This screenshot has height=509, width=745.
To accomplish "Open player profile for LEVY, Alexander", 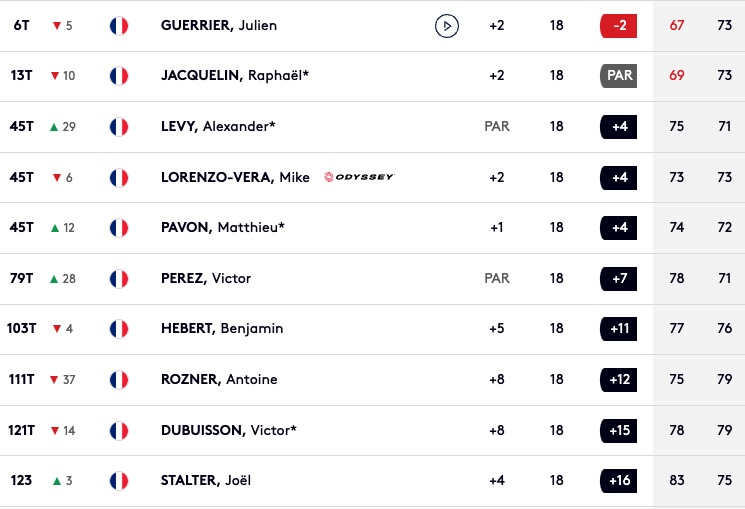I will pos(218,126).
